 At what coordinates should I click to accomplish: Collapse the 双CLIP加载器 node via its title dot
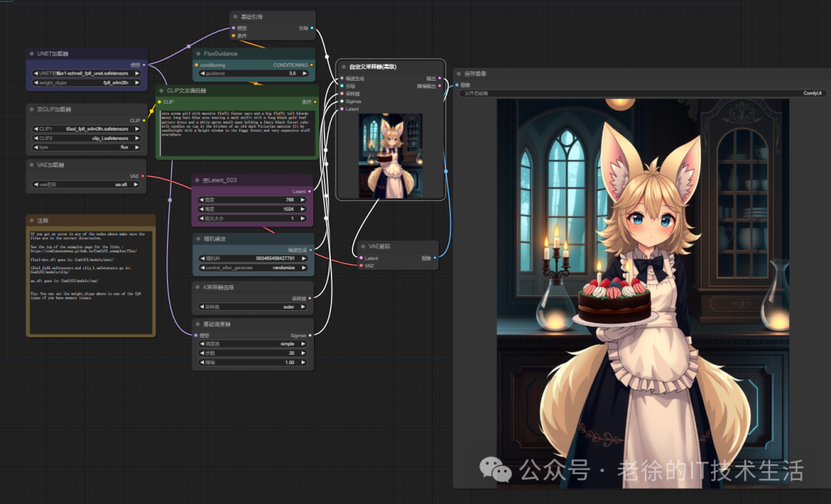coord(32,109)
